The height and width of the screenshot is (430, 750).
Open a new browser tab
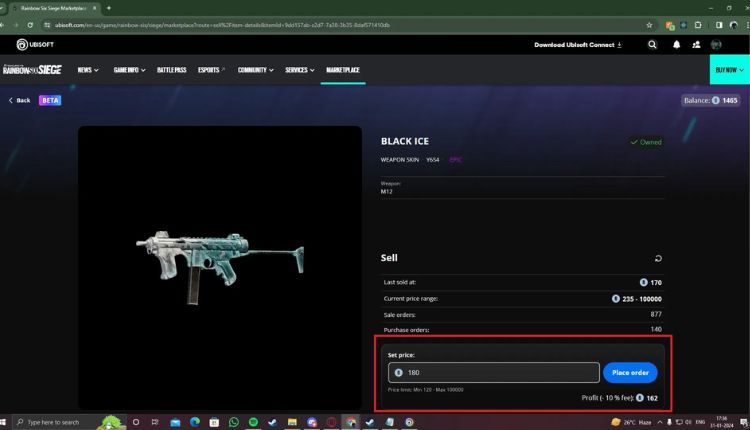click(109, 8)
